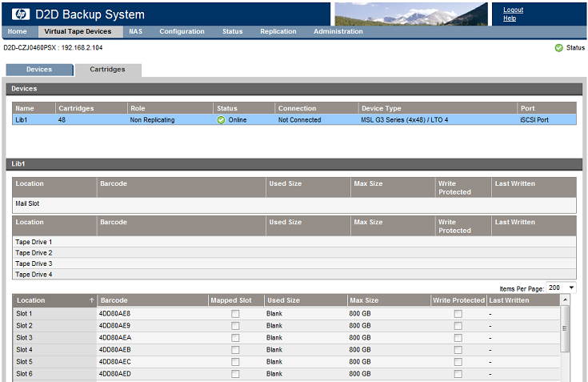
Task: Open the Home menu
Action: pos(18,31)
